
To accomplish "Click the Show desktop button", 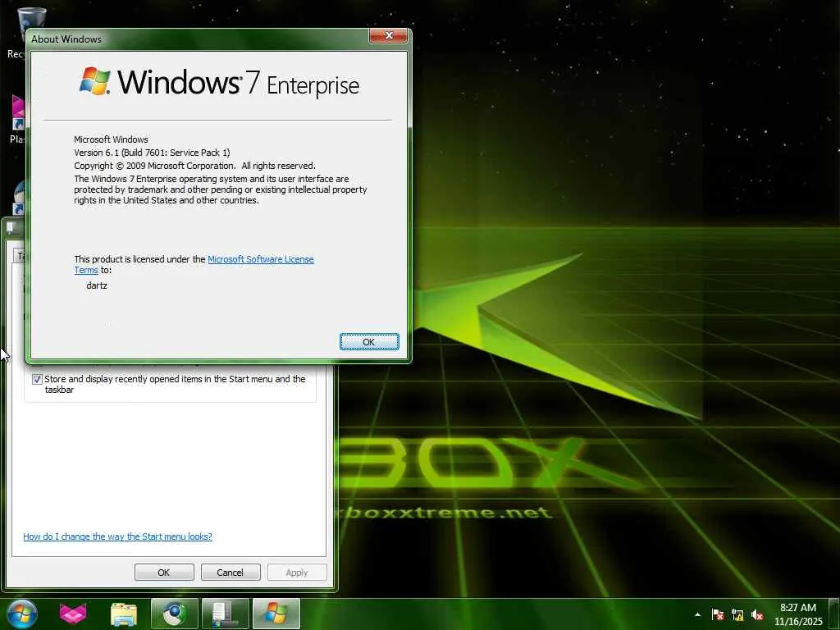I will 834,614.
